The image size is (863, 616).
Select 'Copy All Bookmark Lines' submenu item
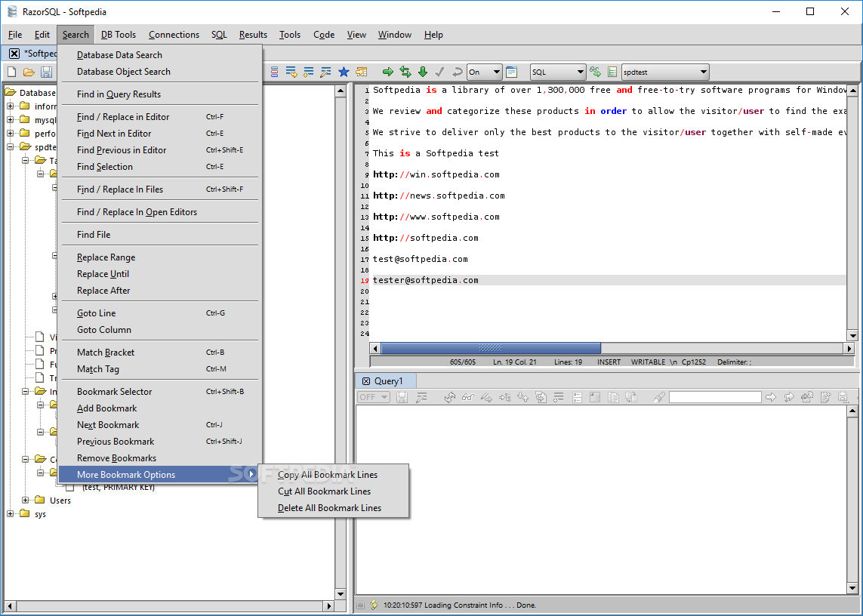328,475
